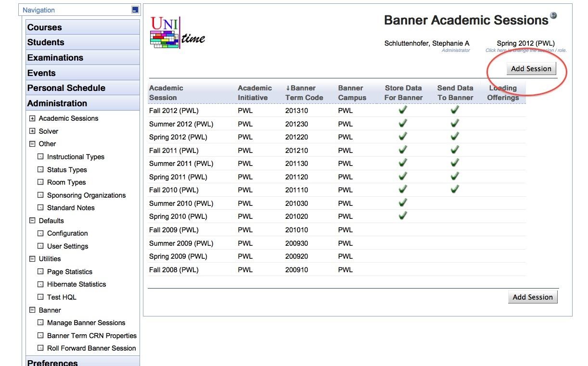The height and width of the screenshot is (366, 588).
Task: Open the Spring 2011 (PWL) session row
Action: [x=337, y=177]
